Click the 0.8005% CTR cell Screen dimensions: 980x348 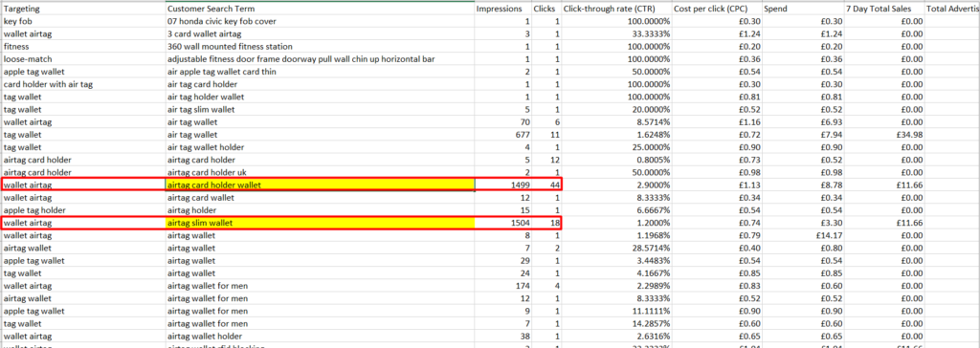coord(616,160)
